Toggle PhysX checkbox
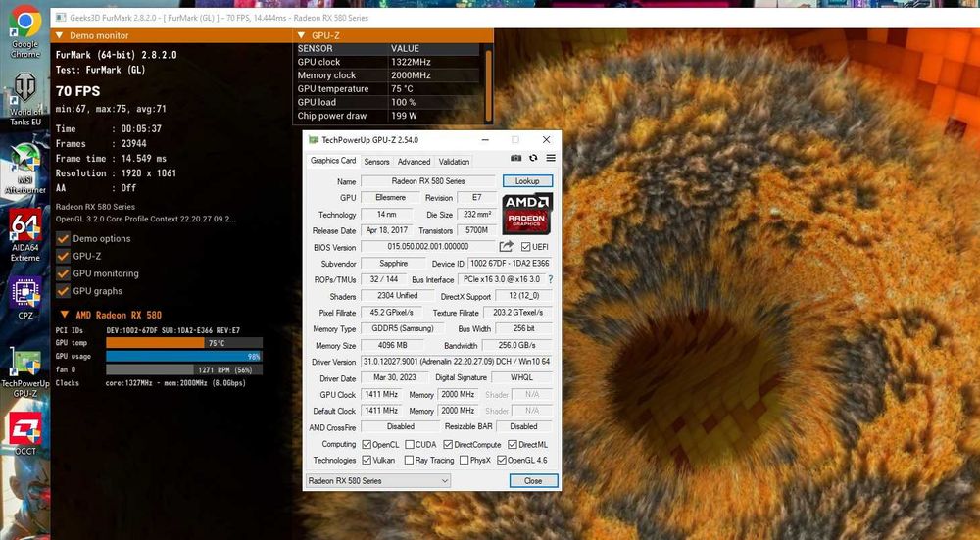This screenshot has height=540, width=980. [464, 460]
